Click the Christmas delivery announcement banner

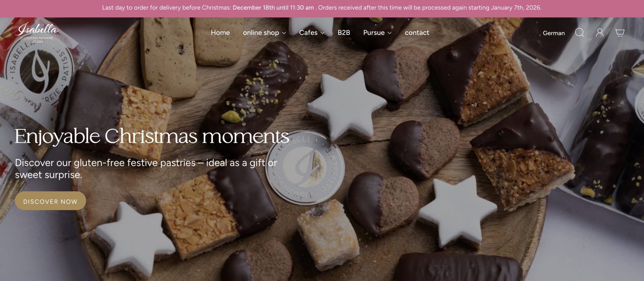[x=322, y=8]
